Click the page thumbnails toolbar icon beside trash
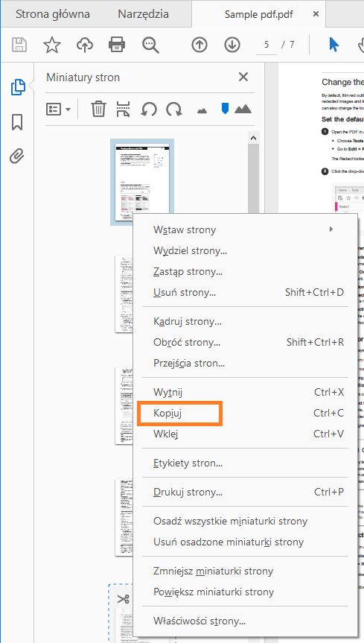Image resolution: width=364 pixels, height=643 pixels. pos(123,110)
